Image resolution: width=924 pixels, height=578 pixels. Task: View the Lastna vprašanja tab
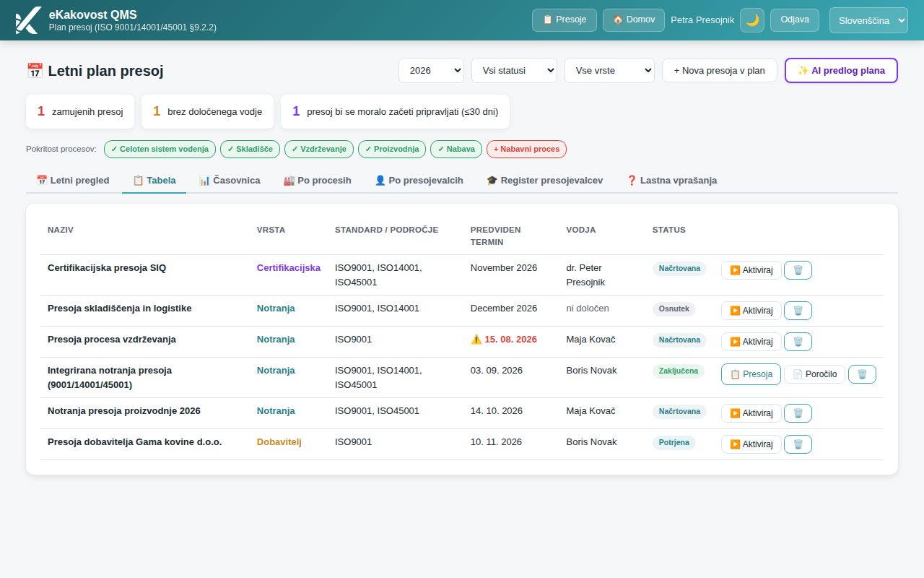[x=671, y=181]
